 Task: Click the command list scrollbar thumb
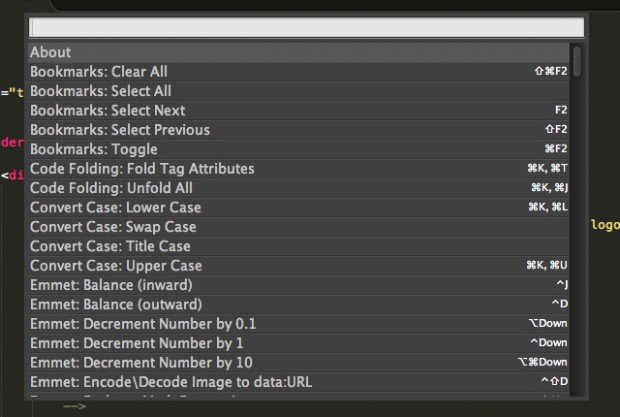[x=577, y=60]
